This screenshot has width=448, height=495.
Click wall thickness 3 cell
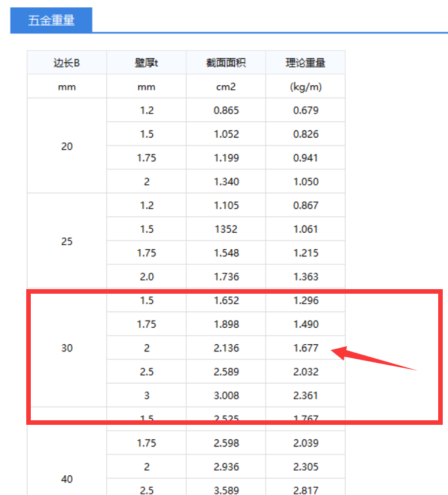(146, 395)
